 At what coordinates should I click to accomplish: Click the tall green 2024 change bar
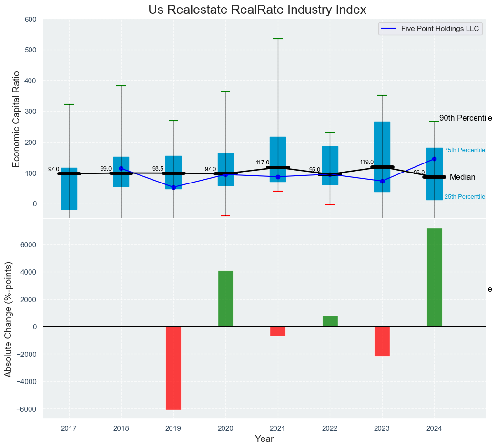(434, 277)
